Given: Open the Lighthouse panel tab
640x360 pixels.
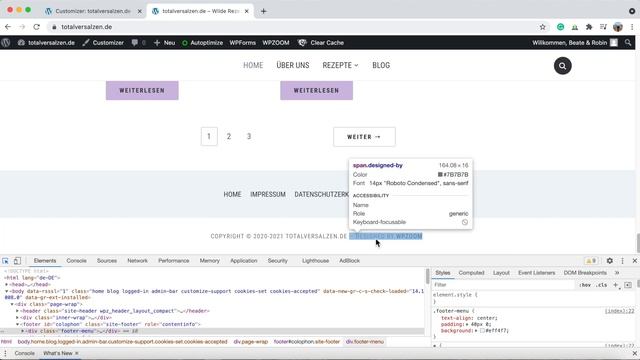Looking at the screenshot, I should (x=316, y=261).
